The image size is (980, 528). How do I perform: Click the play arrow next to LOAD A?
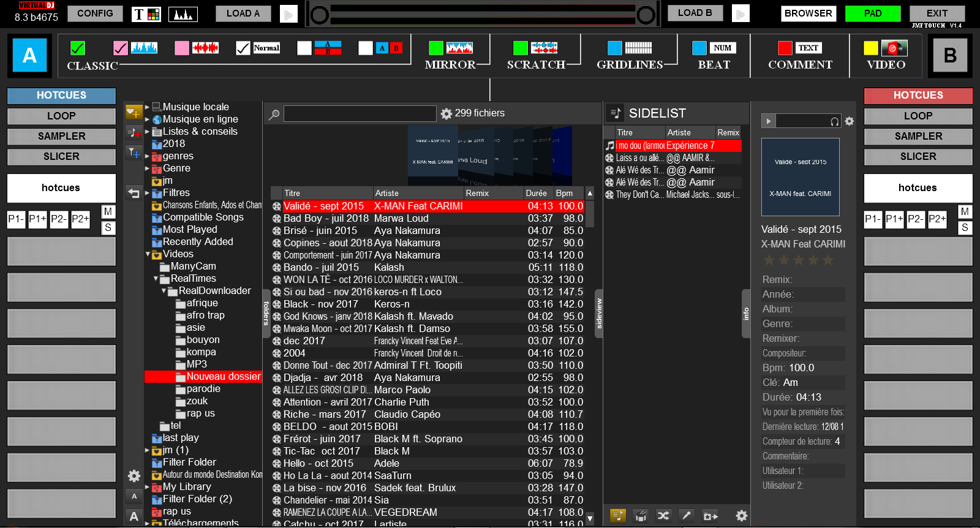pos(288,14)
